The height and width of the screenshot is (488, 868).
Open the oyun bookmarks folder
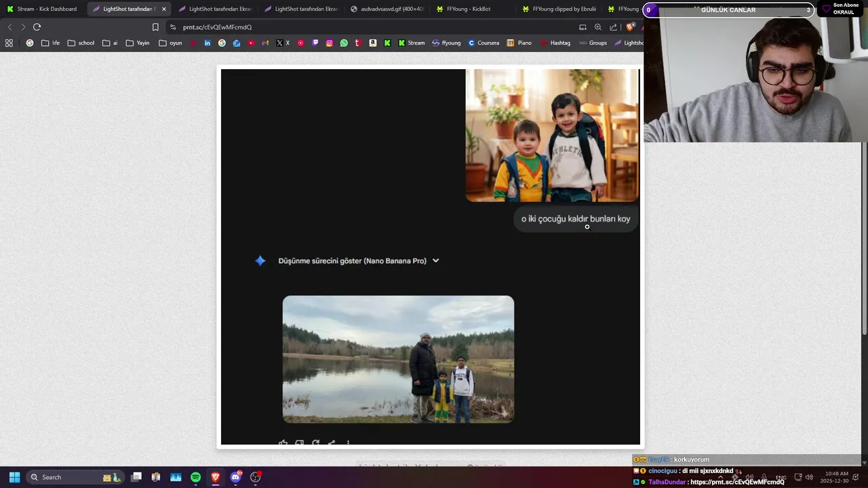tap(170, 43)
